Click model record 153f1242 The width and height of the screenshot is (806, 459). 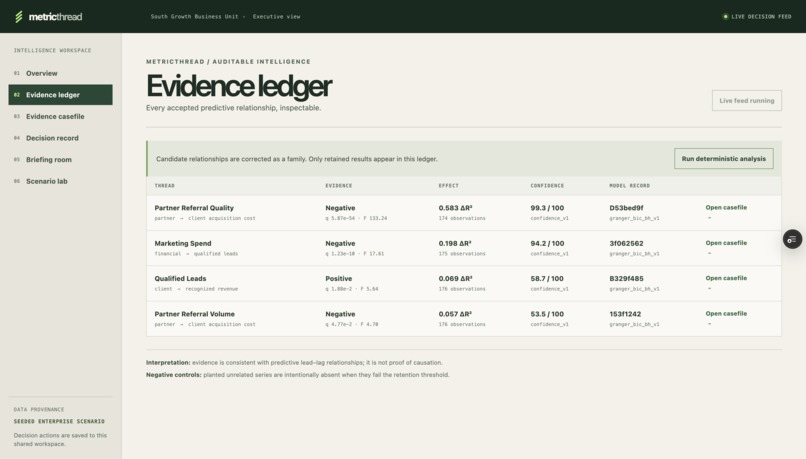point(625,314)
